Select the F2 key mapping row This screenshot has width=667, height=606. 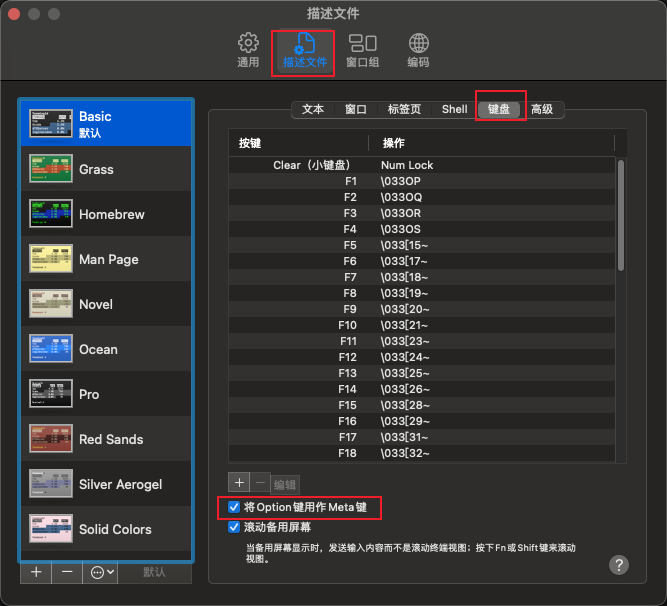click(x=422, y=197)
